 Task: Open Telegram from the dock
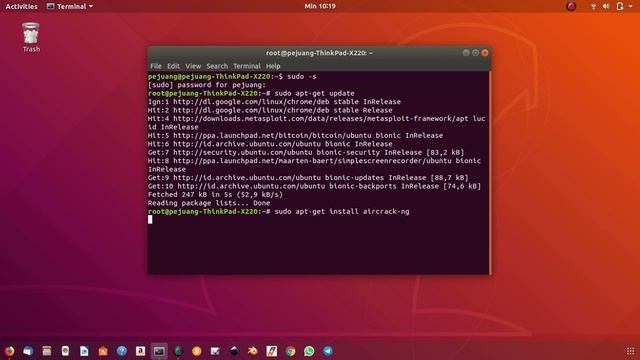(328, 351)
